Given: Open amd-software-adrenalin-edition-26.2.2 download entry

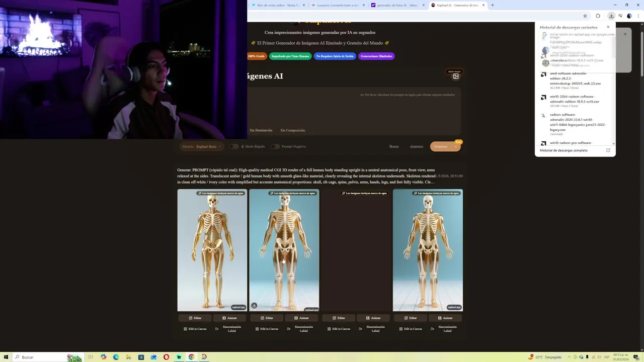Looking at the screenshot, I should click(x=575, y=80).
